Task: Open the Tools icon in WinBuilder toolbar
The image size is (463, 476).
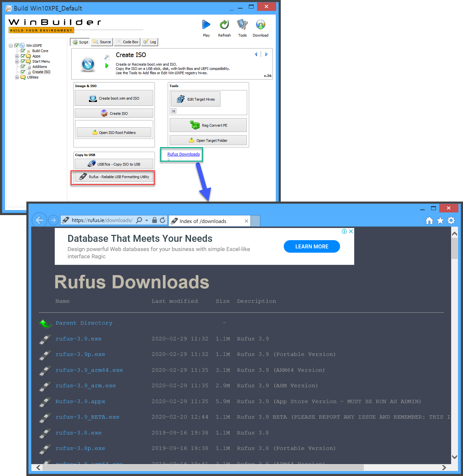Action: tap(242, 25)
